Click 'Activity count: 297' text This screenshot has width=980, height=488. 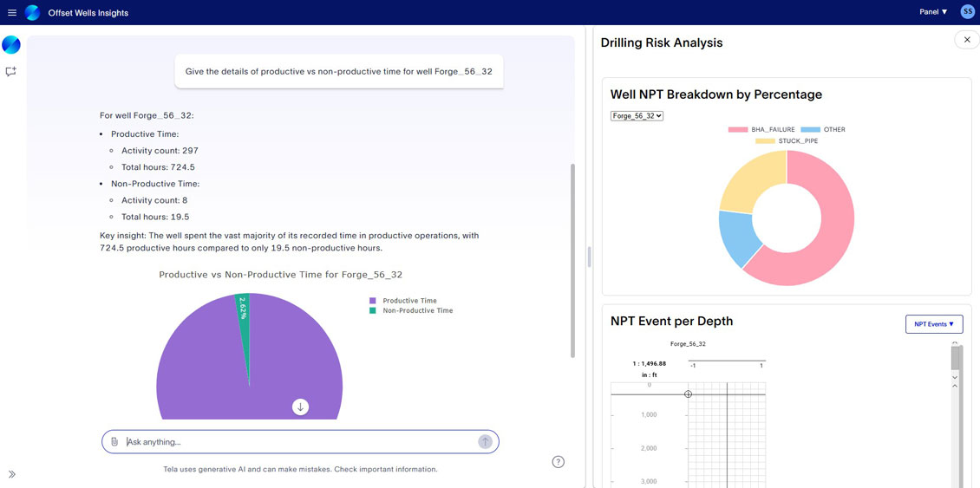coord(160,151)
